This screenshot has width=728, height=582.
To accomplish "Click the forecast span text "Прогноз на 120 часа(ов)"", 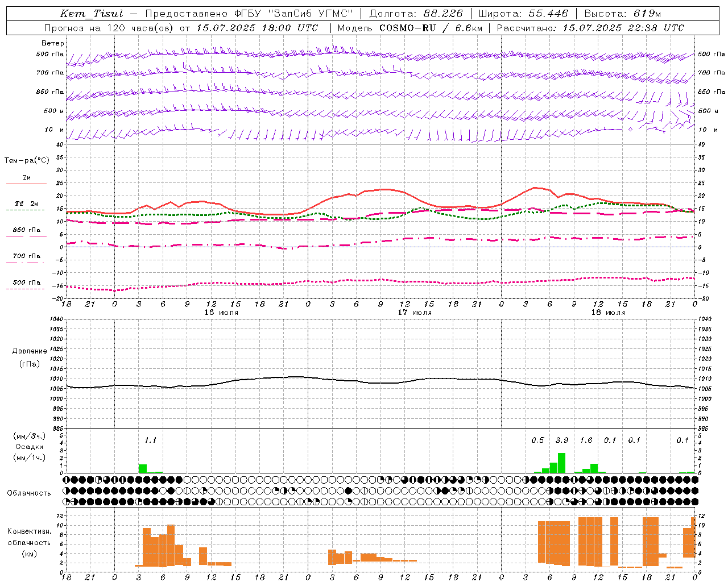I will coord(109,28).
